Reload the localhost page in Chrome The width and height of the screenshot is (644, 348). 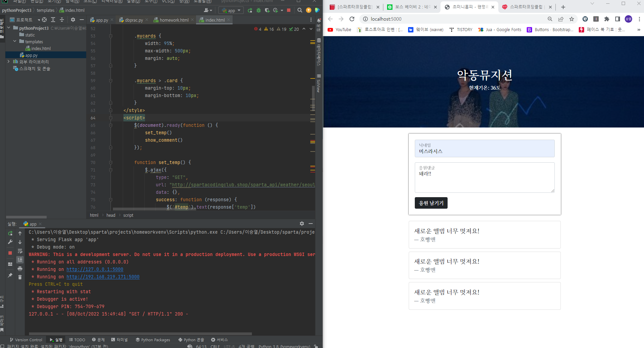pos(352,19)
